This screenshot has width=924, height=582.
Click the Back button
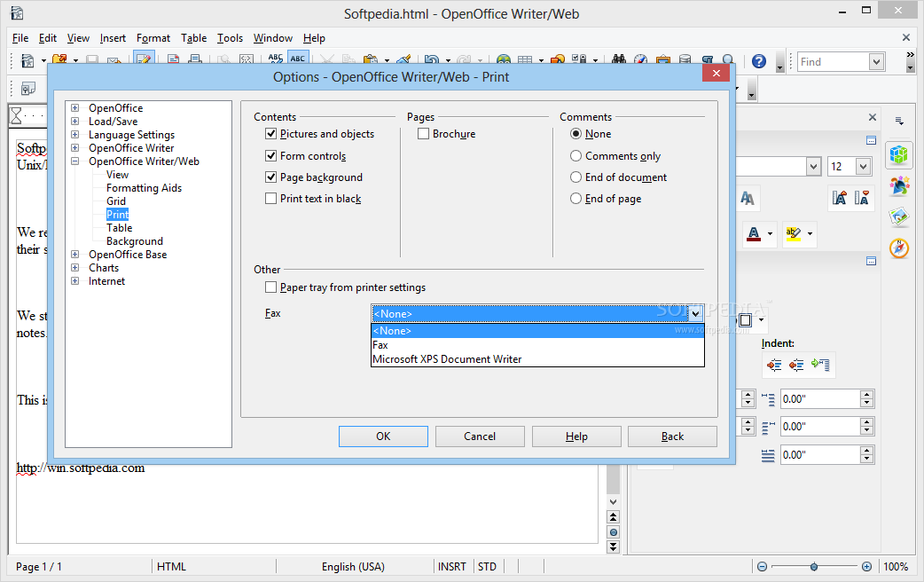tap(672, 436)
